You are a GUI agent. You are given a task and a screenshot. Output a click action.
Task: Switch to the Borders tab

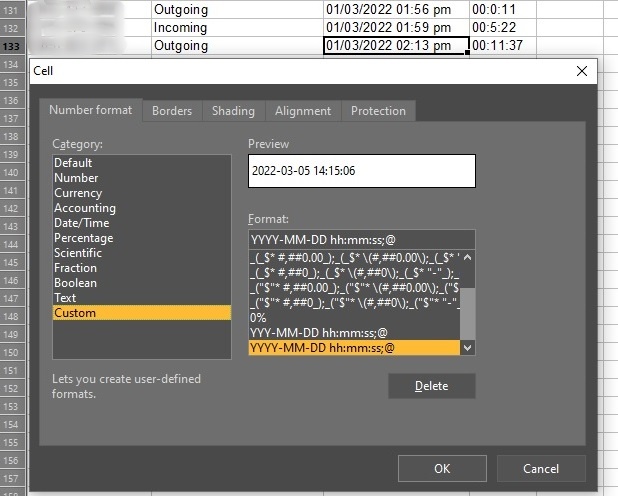(x=171, y=111)
